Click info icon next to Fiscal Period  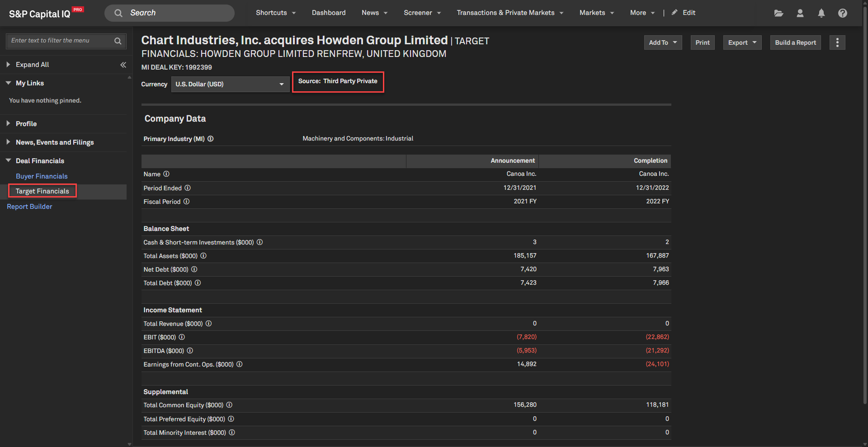click(186, 202)
